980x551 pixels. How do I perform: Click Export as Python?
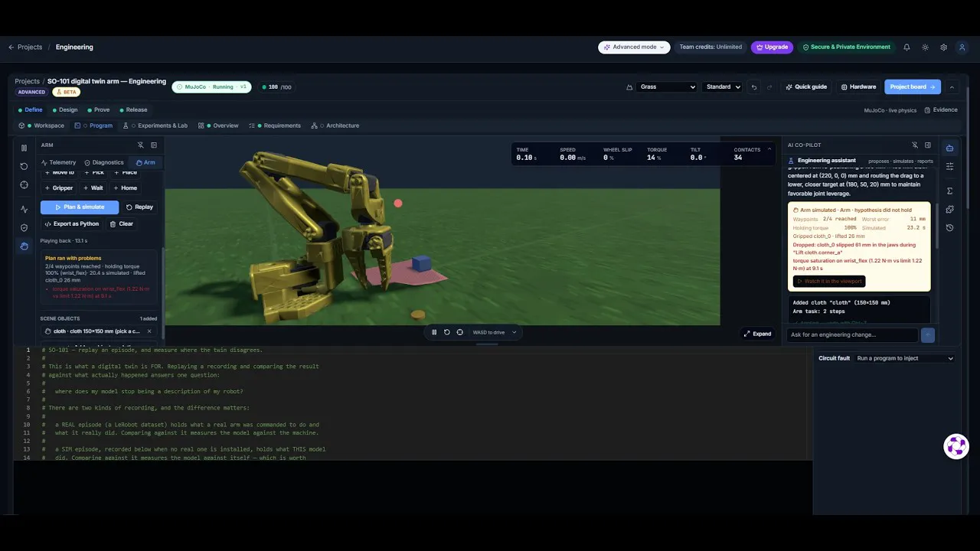tap(72, 223)
